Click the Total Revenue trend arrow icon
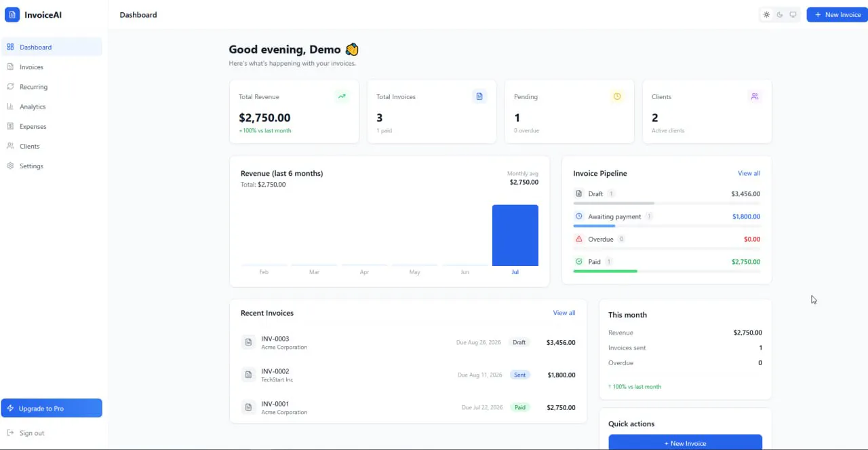The height and width of the screenshot is (450, 868). 342,96
